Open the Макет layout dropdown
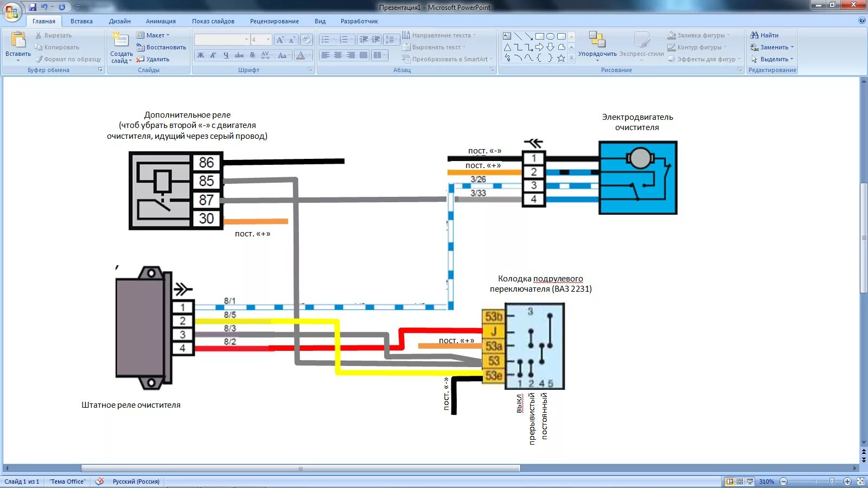 154,35
